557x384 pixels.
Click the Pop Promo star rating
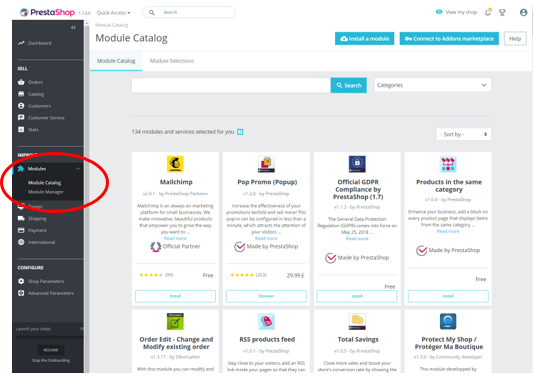(242, 275)
